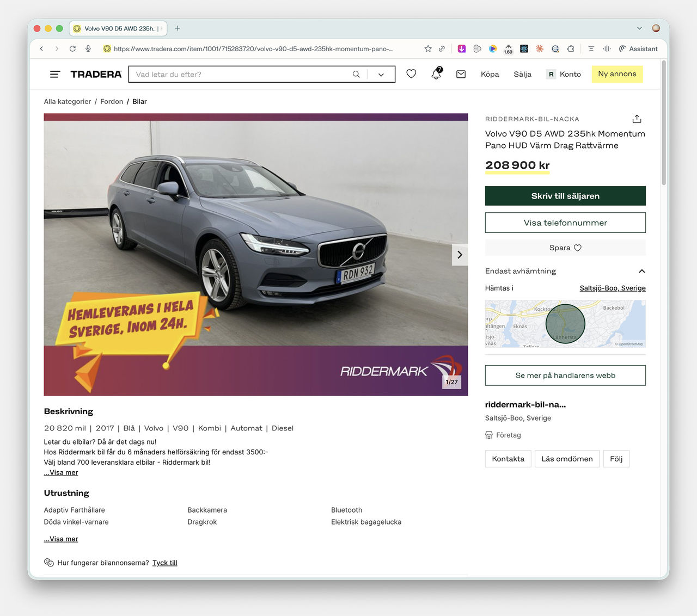
Task: Click the Fordon breadcrumb link
Action: point(112,101)
